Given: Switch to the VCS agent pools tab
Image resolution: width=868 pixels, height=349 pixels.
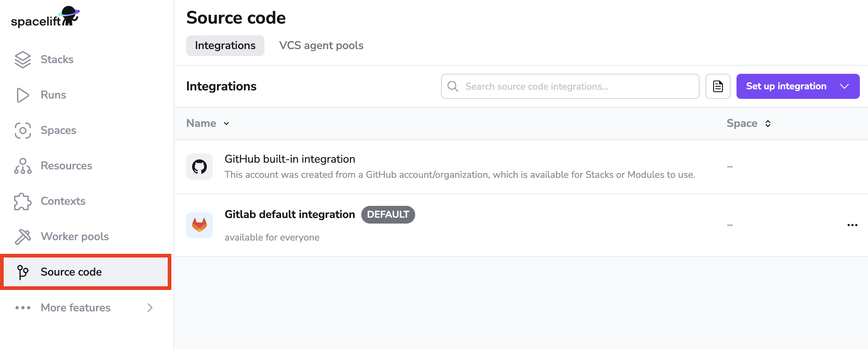Looking at the screenshot, I should 321,45.
